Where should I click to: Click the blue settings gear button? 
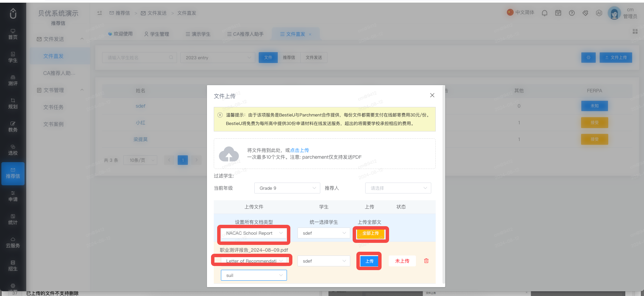[588, 58]
